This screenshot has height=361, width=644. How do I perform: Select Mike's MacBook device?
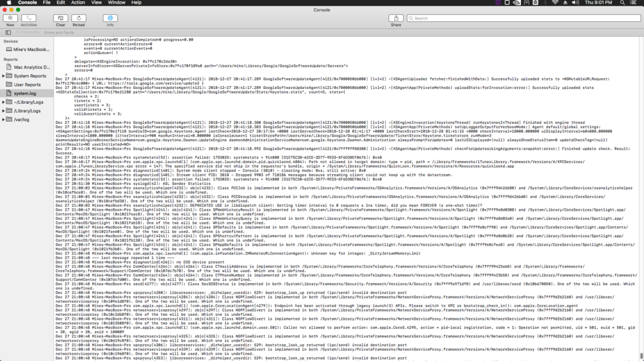pos(32,49)
